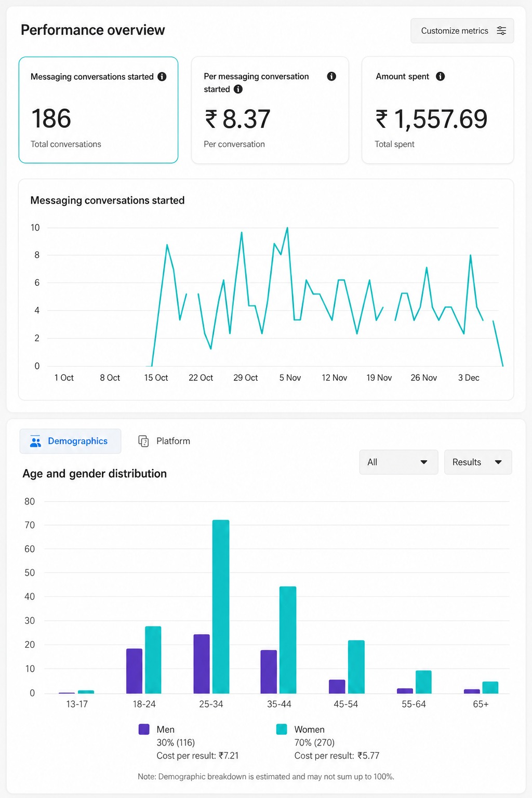Screen dimensions: 532x798
Task: Click the ₹ 1,557.69 amount value
Action: tap(431, 119)
